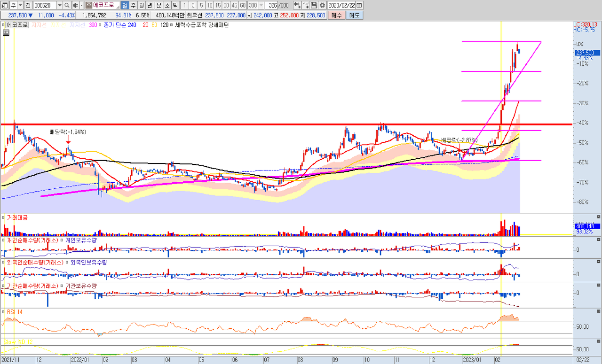602x364 pixels.
Task: Click the red 20 moving average label
Action: point(145,25)
